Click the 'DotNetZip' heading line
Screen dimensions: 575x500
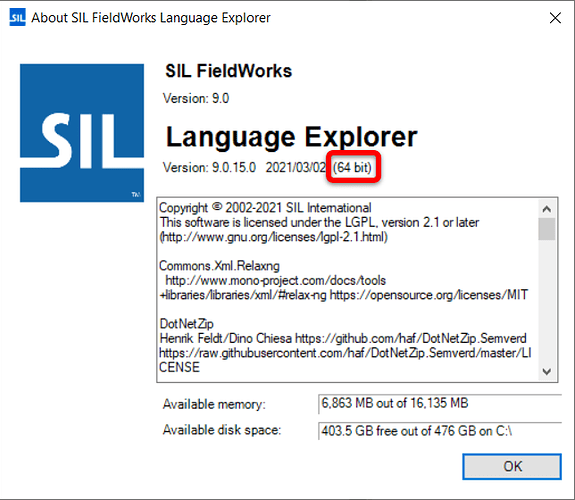186,324
